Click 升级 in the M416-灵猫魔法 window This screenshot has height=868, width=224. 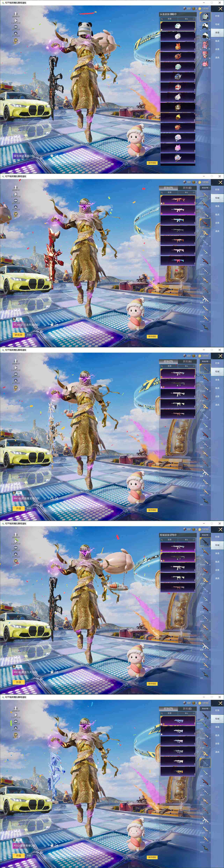coord(19,509)
